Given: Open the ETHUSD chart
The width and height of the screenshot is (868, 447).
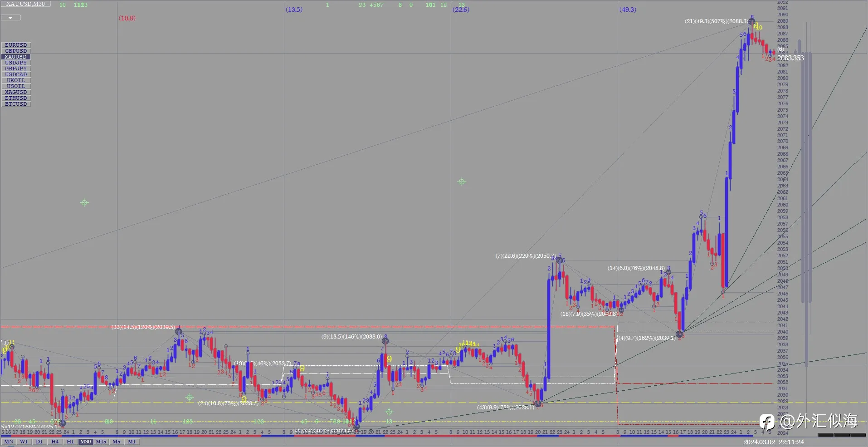Looking at the screenshot, I should [16, 98].
